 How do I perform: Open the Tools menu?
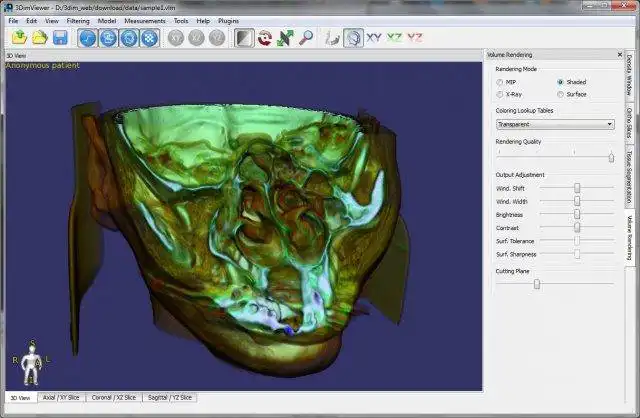point(181,21)
